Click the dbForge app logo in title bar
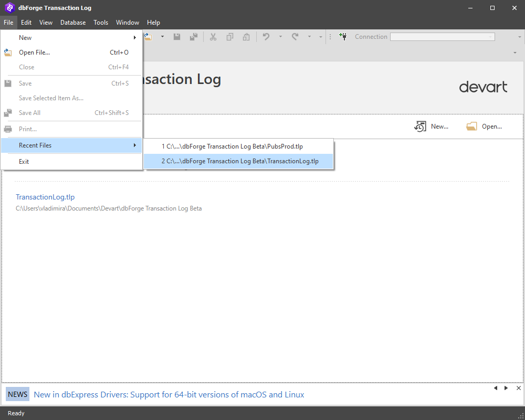The width and height of the screenshot is (525, 420). pyautogui.click(x=9, y=8)
